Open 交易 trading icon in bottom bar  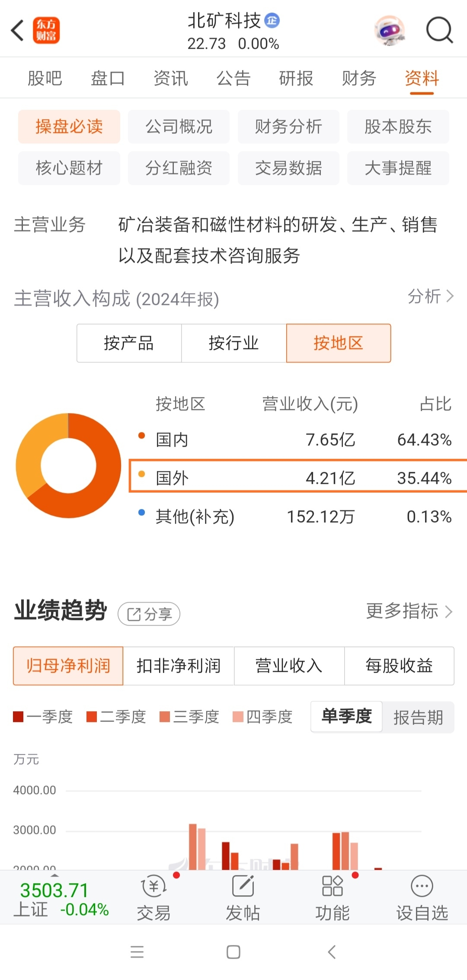pyautogui.click(x=154, y=886)
